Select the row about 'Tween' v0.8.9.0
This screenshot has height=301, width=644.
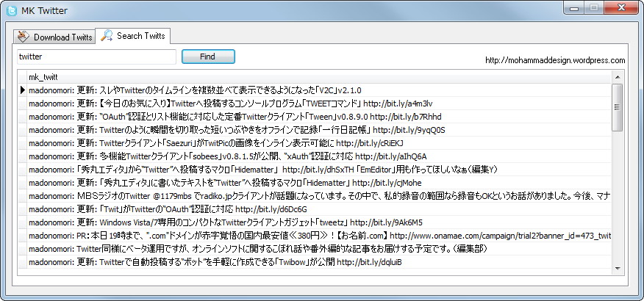(x=319, y=117)
